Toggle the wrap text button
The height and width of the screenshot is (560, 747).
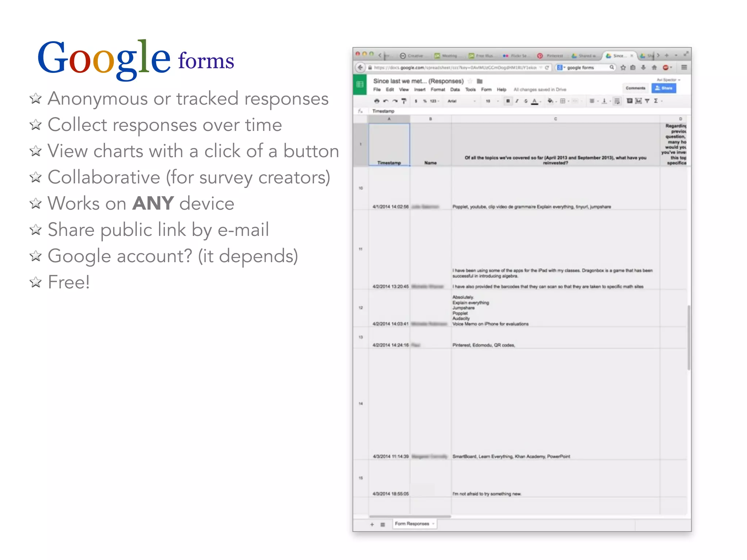pyautogui.click(x=617, y=101)
